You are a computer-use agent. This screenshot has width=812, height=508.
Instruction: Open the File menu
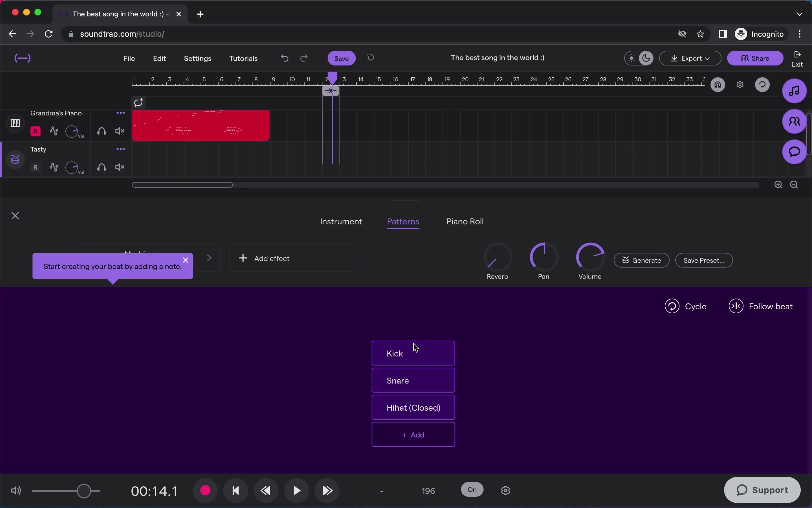tap(129, 58)
